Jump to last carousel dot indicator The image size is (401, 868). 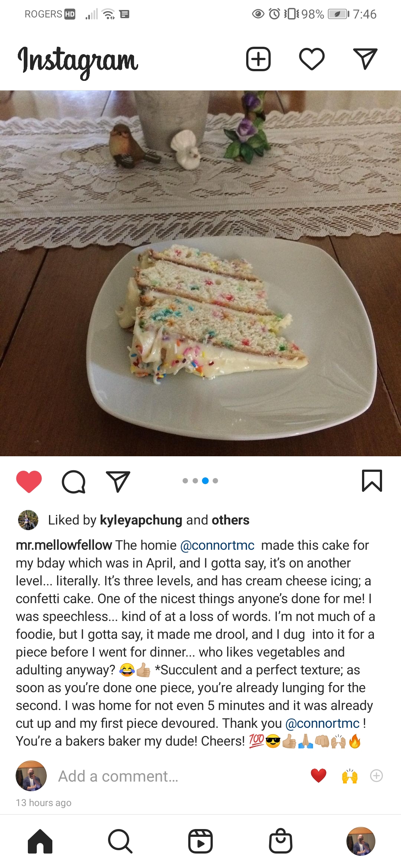215,481
